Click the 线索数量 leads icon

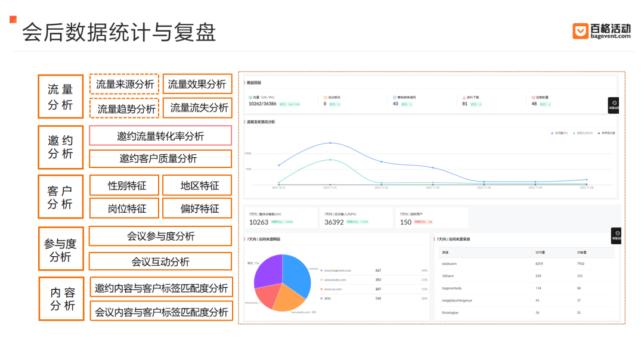[533, 98]
